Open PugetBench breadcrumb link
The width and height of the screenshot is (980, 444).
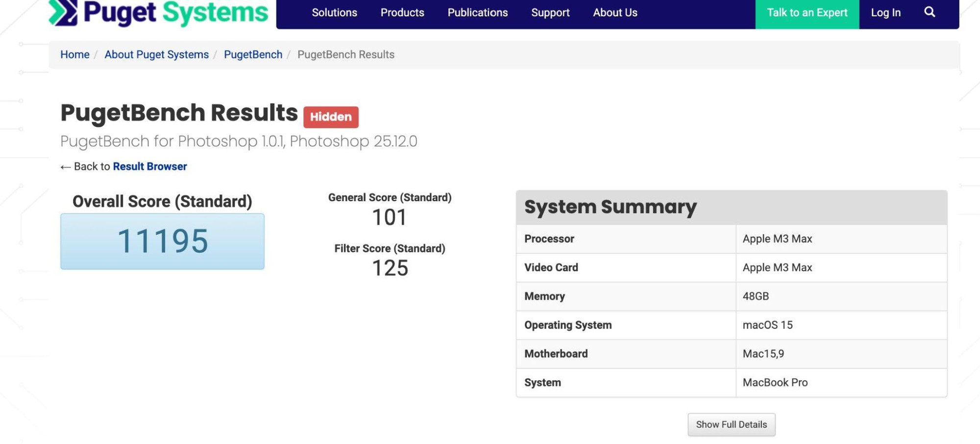pyautogui.click(x=253, y=54)
